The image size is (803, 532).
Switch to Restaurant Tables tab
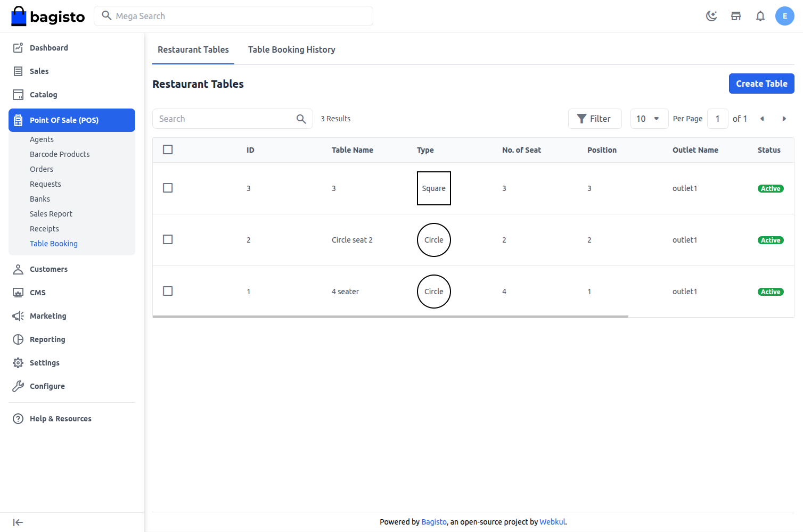193,49
